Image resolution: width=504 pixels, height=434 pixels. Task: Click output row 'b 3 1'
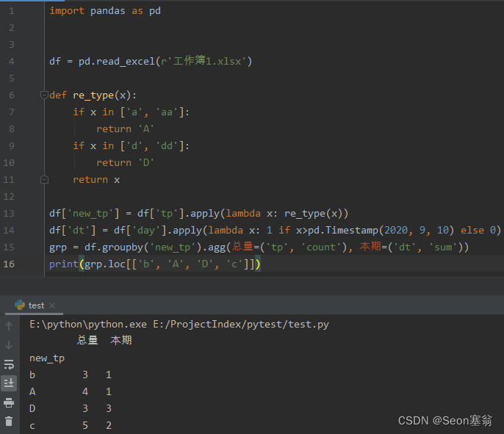tap(71, 375)
